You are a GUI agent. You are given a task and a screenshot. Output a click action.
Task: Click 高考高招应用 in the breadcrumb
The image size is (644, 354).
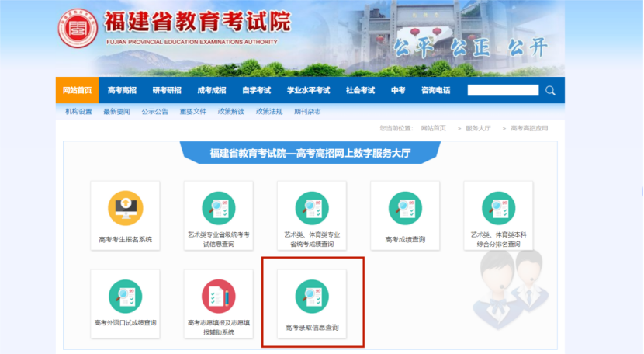point(529,128)
